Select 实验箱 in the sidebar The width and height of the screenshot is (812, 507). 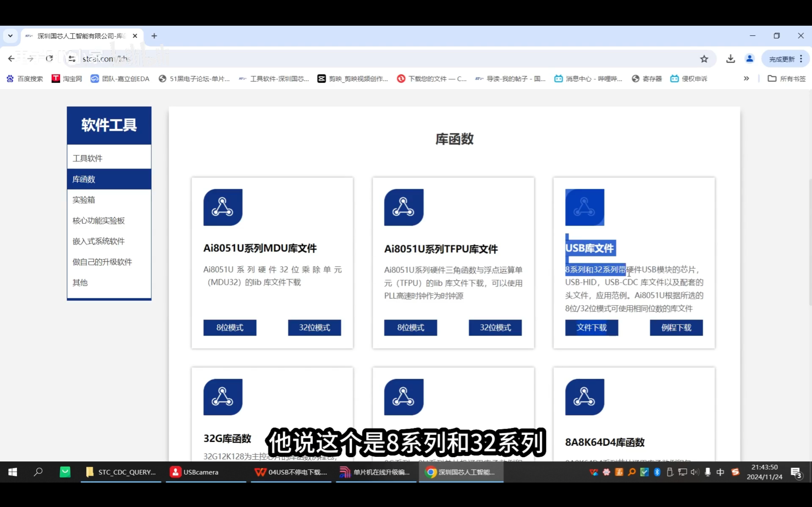click(x=109, y=200)
